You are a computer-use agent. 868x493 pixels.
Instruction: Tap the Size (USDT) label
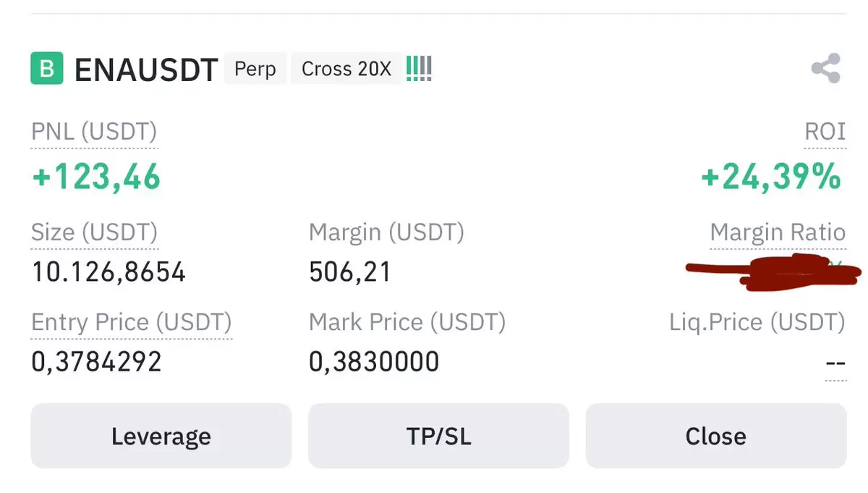[x=94, y=232]
